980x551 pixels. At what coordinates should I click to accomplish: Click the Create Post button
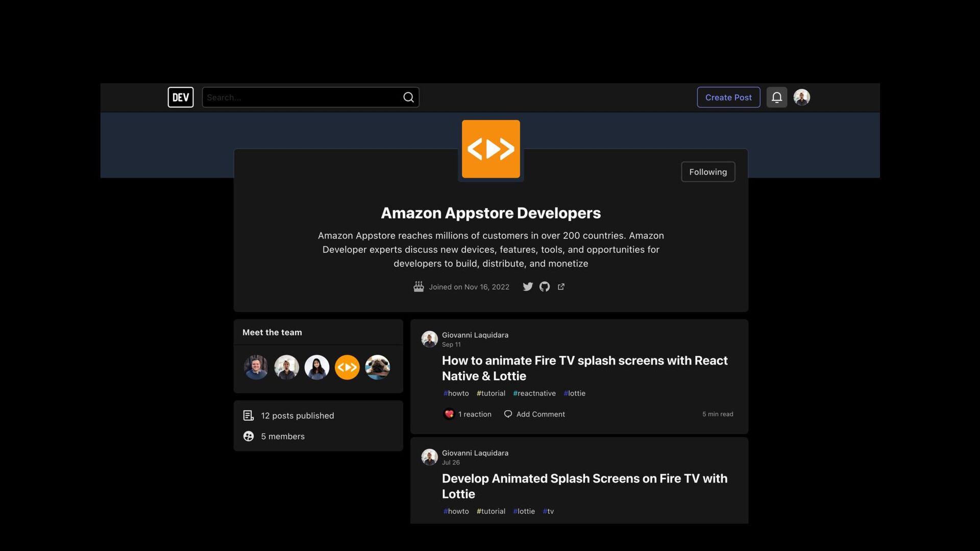(x=728, y=97)
